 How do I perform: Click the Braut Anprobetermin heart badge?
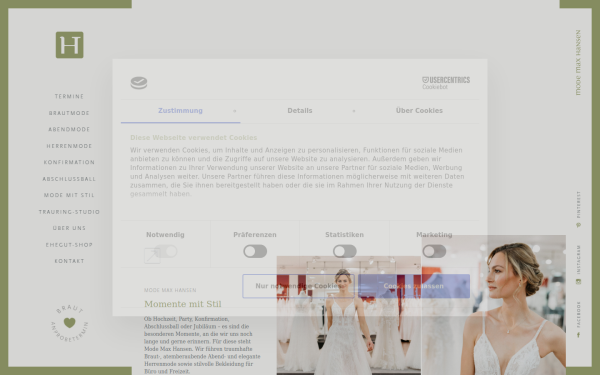[69, 323]
